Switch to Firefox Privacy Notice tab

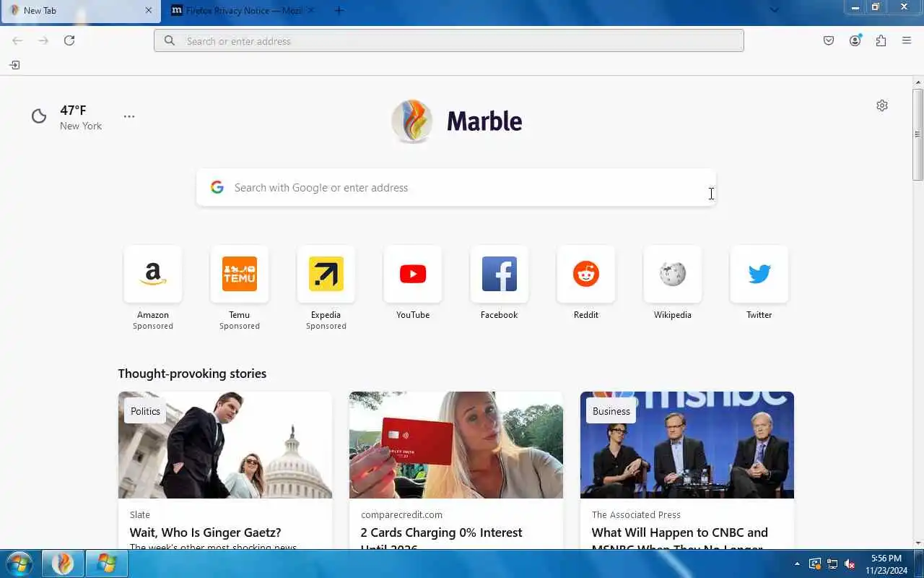[242, 11]
